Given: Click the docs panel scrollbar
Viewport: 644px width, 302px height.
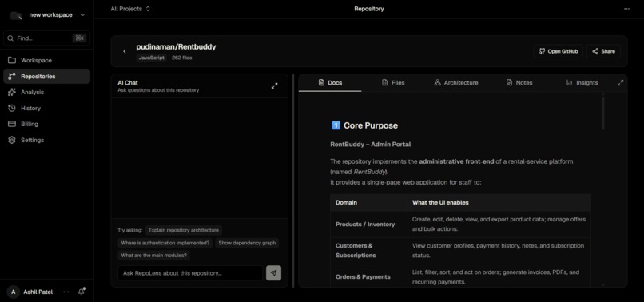Looking at the screenshot, I should point(603,113).
